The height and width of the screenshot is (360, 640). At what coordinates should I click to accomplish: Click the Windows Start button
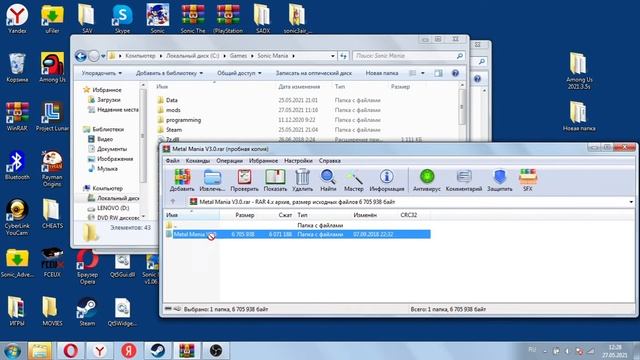pyautogui.click(x=11, y=351)
